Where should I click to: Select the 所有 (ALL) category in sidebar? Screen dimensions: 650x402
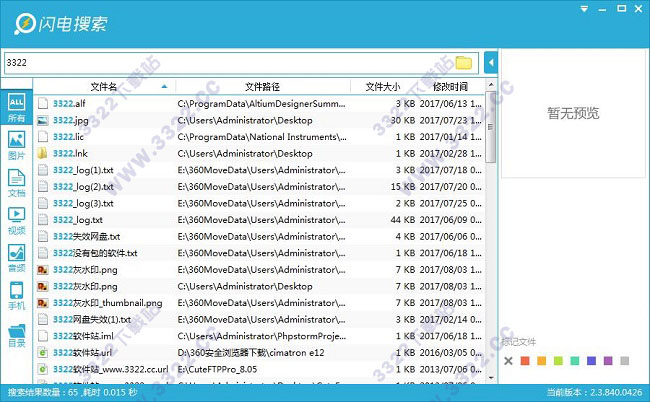point(16,107)
